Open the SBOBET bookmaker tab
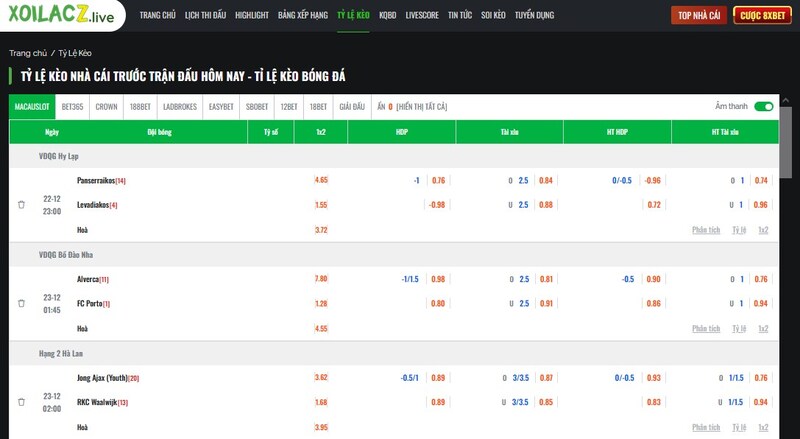This screenshot has width=800, height=439. pyautogui.click(x=257, y=106)
